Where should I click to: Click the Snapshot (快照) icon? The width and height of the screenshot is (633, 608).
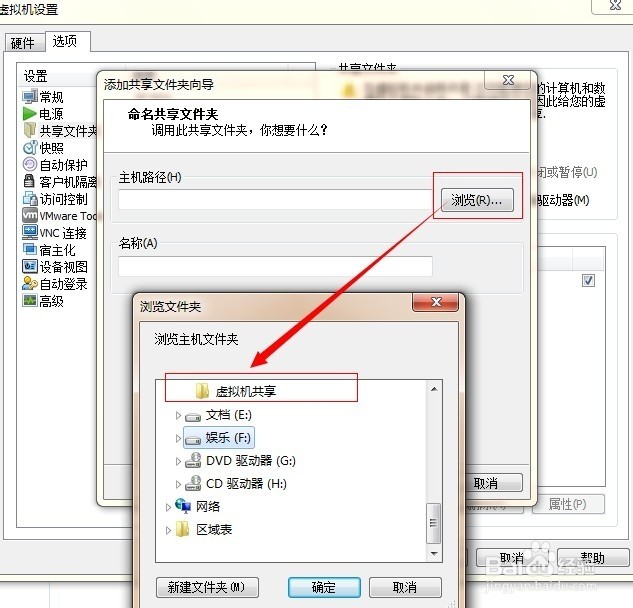tap(30, 148)
